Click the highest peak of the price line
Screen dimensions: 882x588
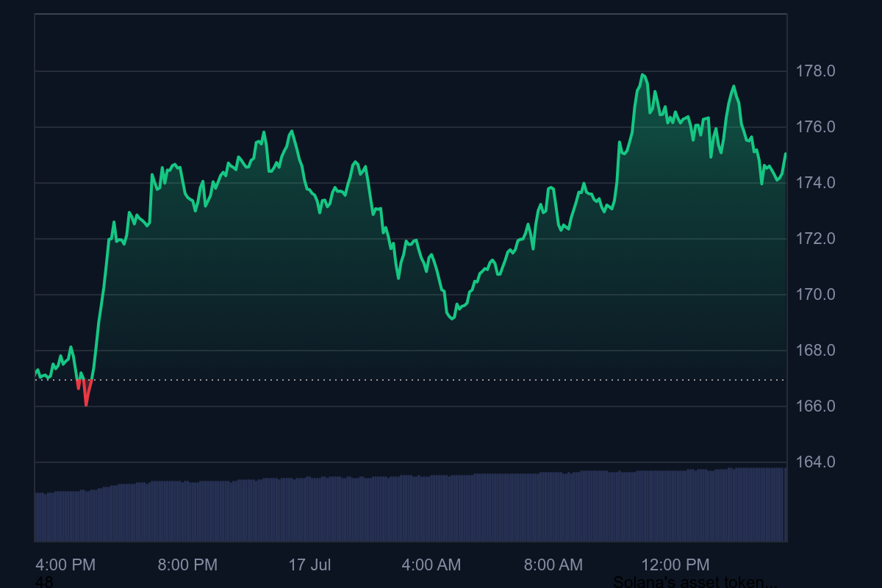[x=642, y=74]
